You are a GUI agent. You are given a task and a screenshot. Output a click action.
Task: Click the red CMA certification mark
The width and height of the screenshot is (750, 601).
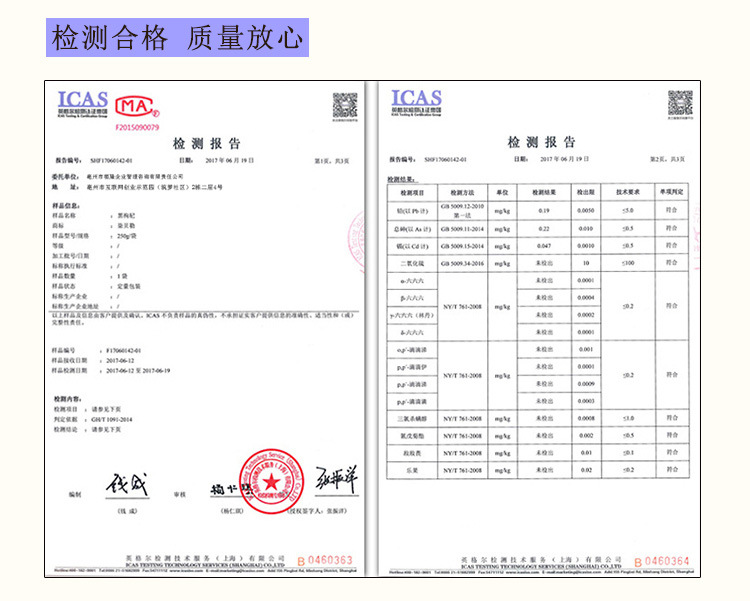137,106
